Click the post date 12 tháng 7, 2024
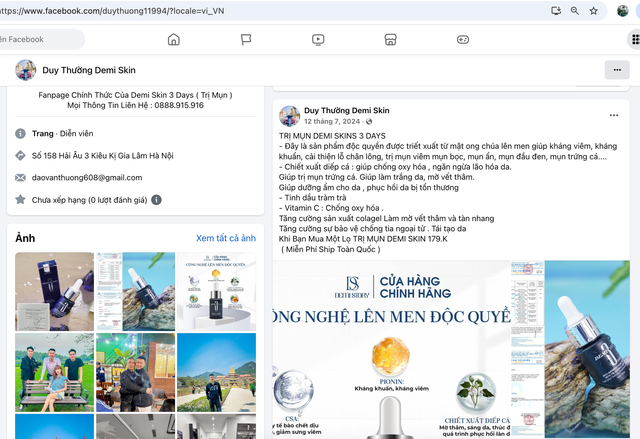640x439 pixels. [x=332, y=122]
